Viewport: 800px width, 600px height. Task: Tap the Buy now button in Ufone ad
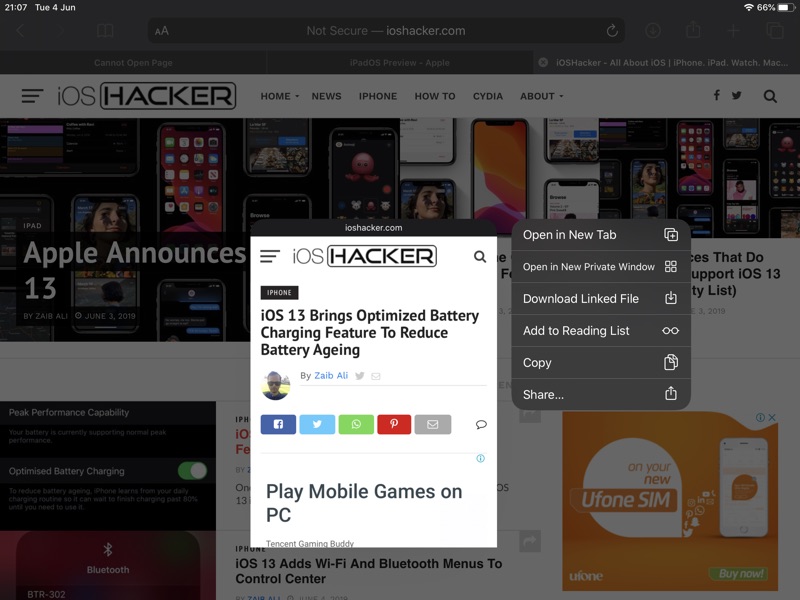740,573
